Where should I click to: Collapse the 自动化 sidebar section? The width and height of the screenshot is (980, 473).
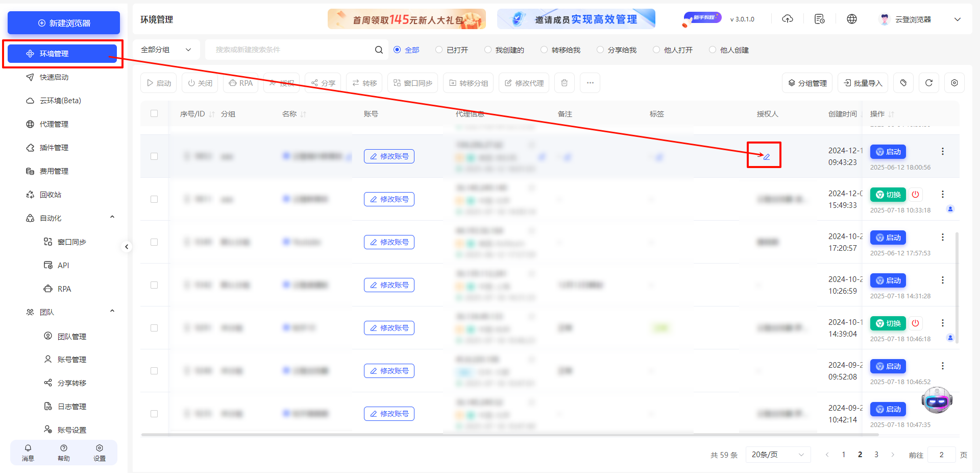pyautogui.click(x=112, y=218)
